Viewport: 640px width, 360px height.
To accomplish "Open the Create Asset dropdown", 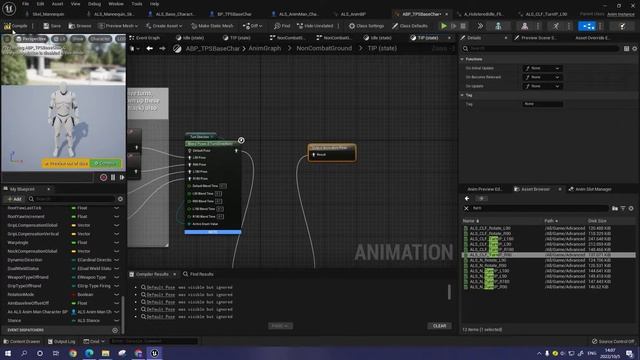I will [164, 26].
